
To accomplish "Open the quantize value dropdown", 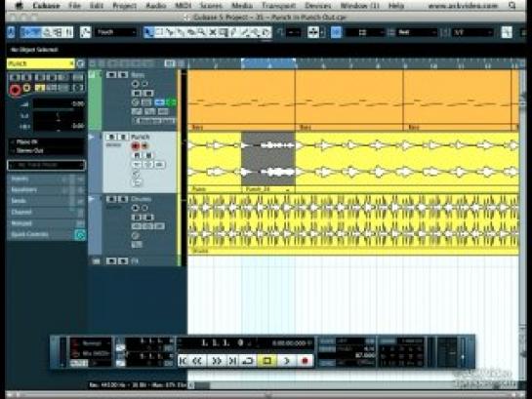I will point(472,32).
